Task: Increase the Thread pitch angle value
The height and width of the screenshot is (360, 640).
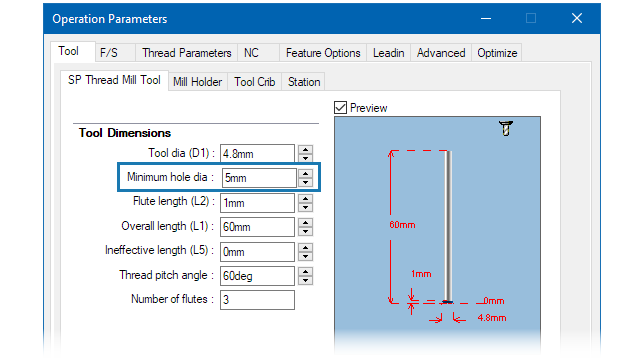Action: pos(305,271)
